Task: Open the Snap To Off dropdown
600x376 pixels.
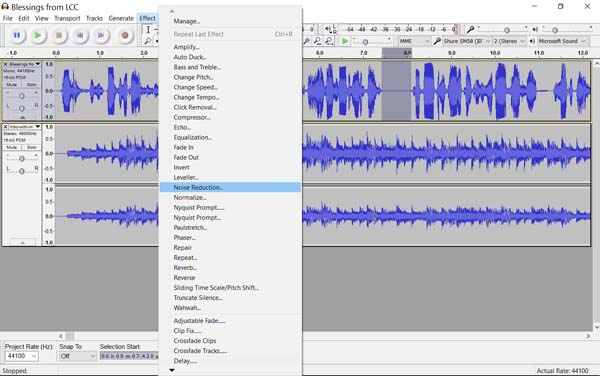Action: point(77,356)
